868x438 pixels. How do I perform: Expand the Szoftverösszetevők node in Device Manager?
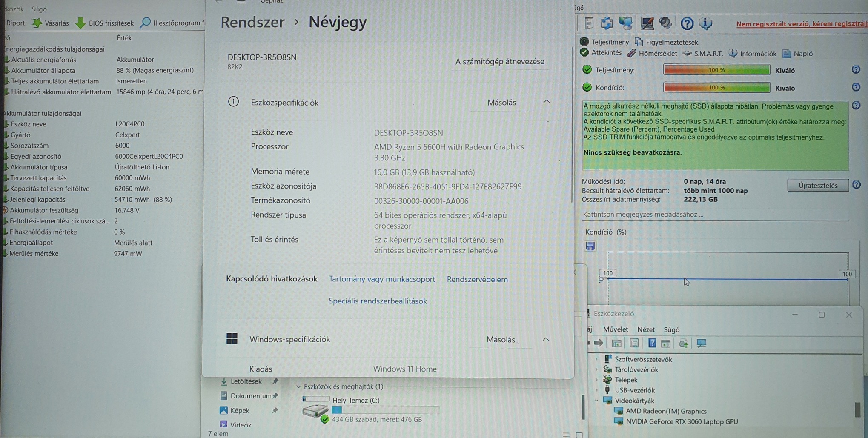point(596,359)
